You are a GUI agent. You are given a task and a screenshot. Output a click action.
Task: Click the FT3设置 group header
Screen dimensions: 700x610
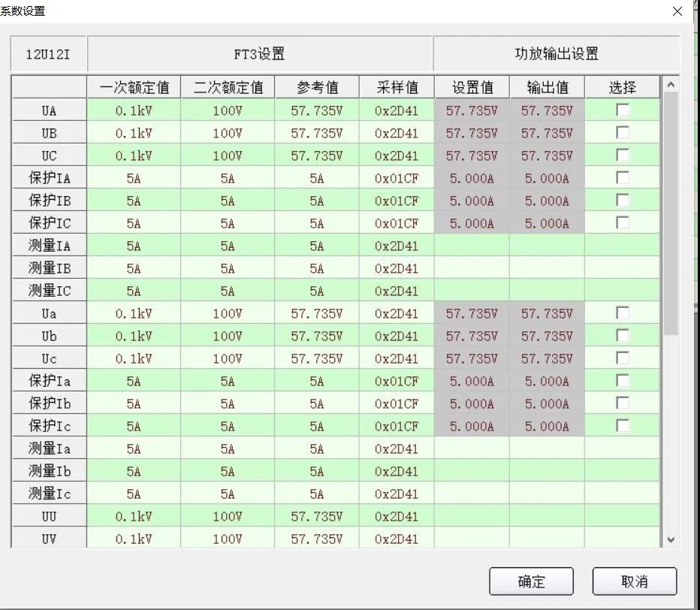pos(260,54)
